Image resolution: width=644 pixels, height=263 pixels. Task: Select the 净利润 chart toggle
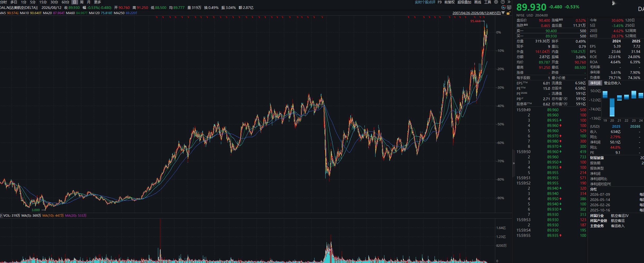point(595,83)
